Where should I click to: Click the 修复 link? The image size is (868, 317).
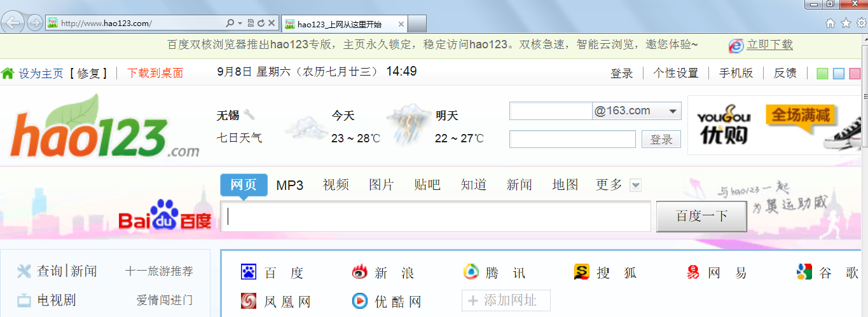(x=88, y=74)
